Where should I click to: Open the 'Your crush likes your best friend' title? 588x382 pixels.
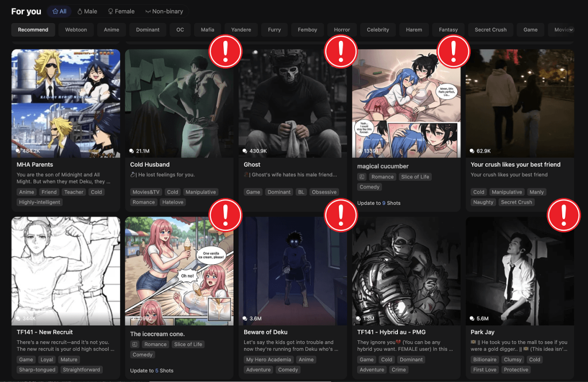click(515, 165)
